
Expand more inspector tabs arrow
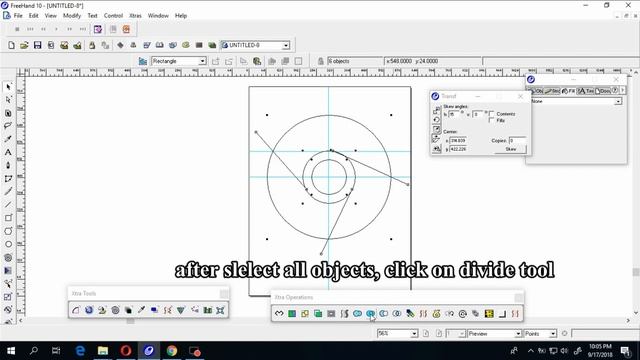coord(622,91)
